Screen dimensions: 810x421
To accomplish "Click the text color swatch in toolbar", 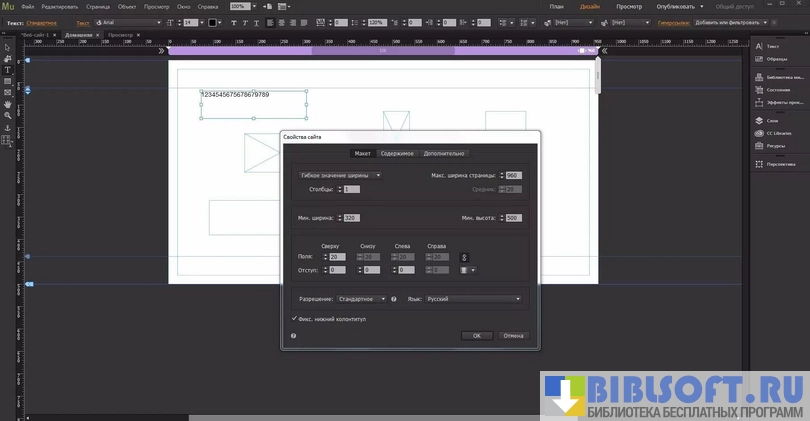I will click(x=213, y=22).
